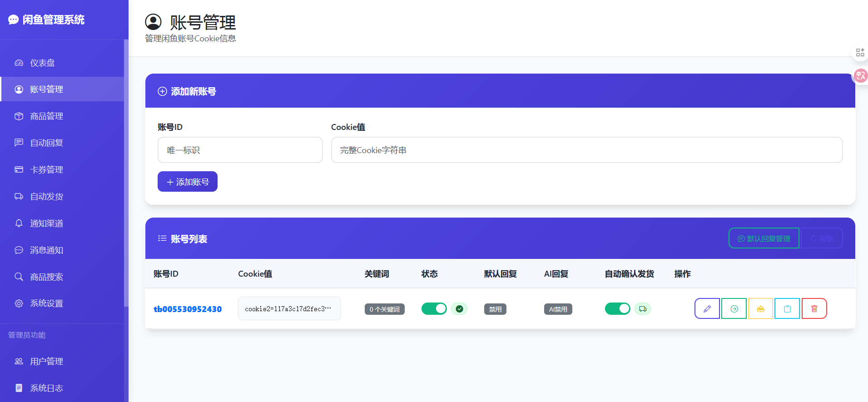Focus the Cookie值 input field
Screen dimensions: 868x402
coord(586,150)
